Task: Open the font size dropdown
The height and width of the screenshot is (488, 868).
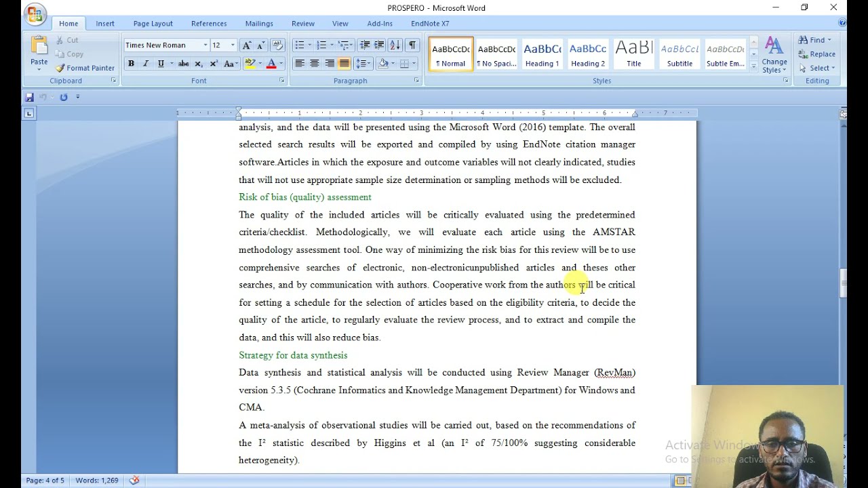Action: pos(233,45)
